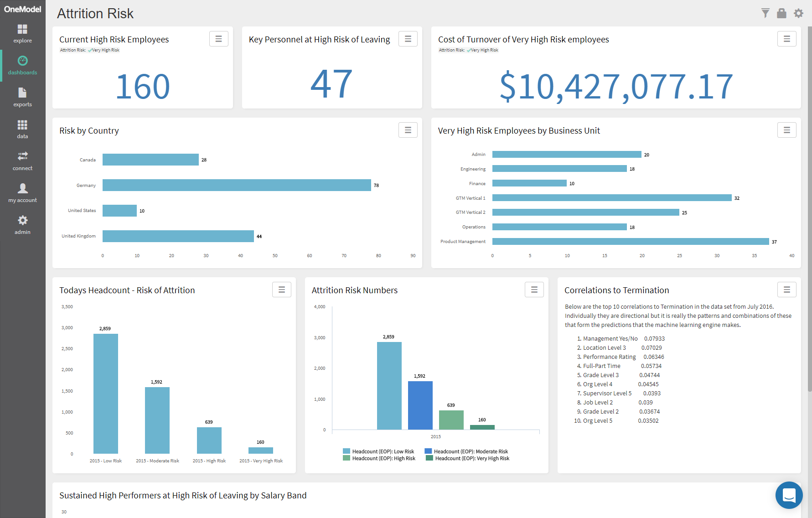
Task: Open the Correlations to Termination options menu
Action: (x=787, y=290)
